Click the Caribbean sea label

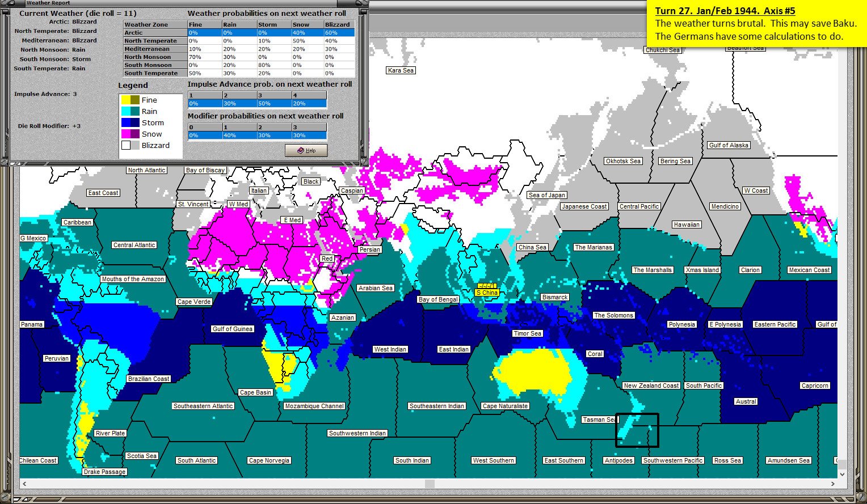tap(77, 222)
